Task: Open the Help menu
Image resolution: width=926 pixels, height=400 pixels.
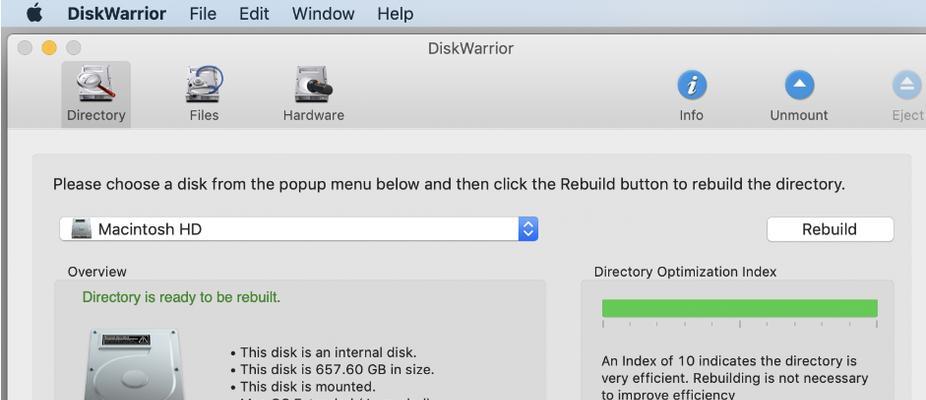Action: coord(394,13)
